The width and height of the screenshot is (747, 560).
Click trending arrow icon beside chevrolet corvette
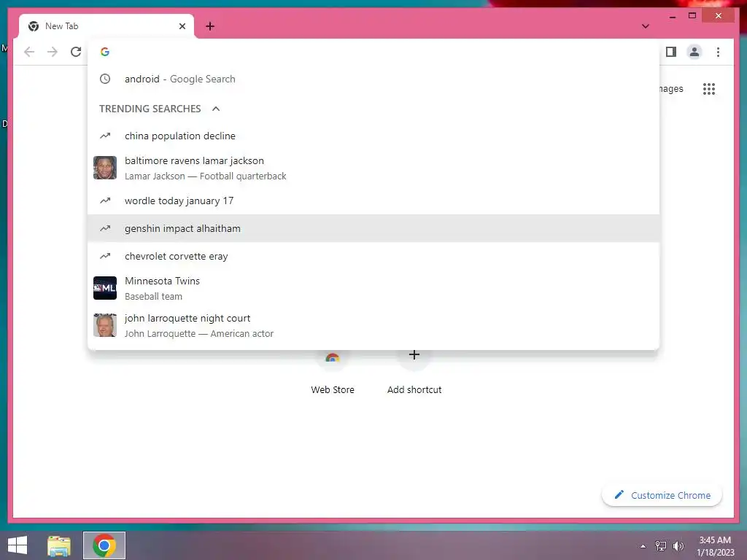tap(105, 256)
